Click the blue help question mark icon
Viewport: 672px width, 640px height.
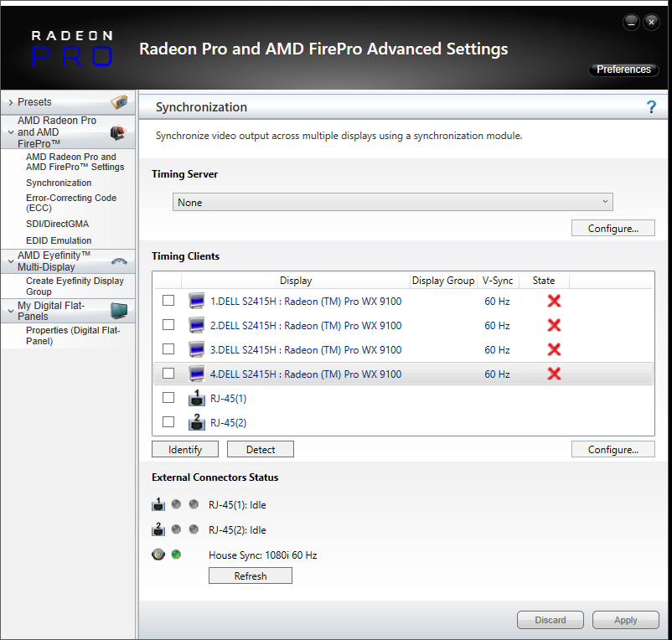650,107
